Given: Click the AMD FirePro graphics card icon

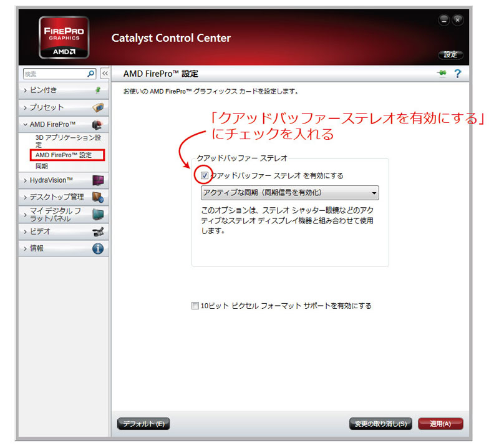Looking at the screenshot, I should click(x=97, y=125).
